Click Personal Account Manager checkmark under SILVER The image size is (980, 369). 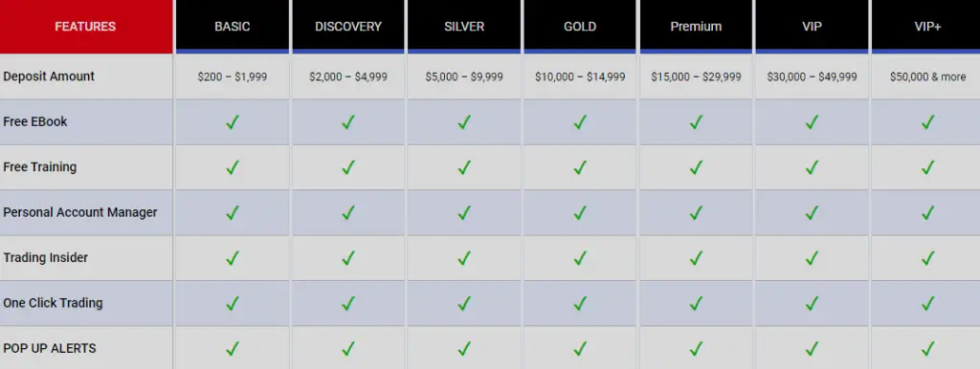pos(464,213)
